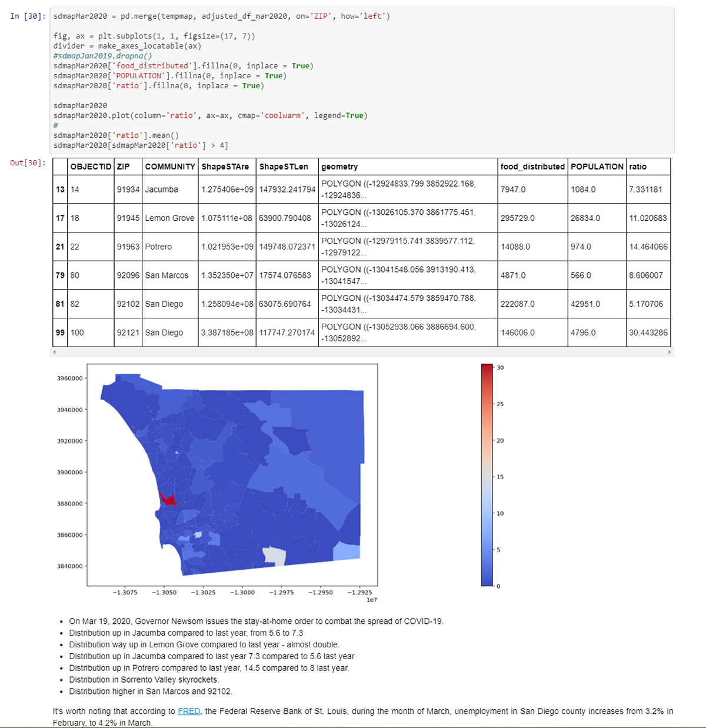
Task: Click ZIP cell 91945
Action: tap(128, 218)
